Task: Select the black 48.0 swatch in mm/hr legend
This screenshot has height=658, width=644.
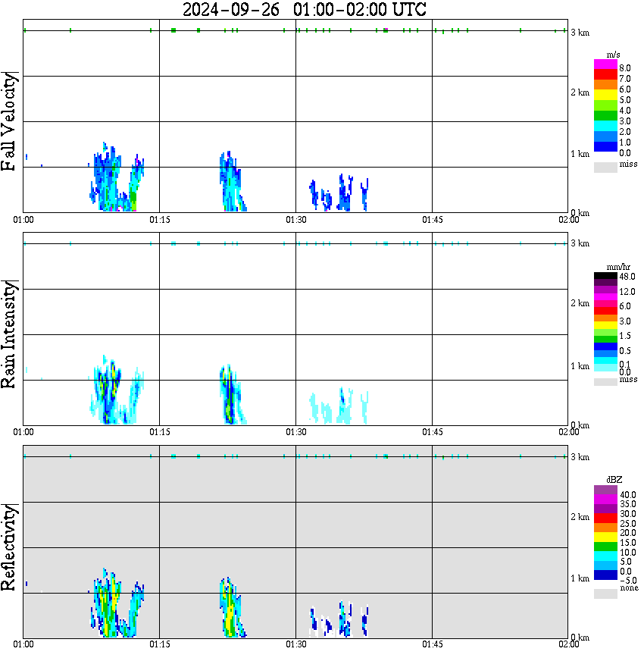Action: click(605, 276)
